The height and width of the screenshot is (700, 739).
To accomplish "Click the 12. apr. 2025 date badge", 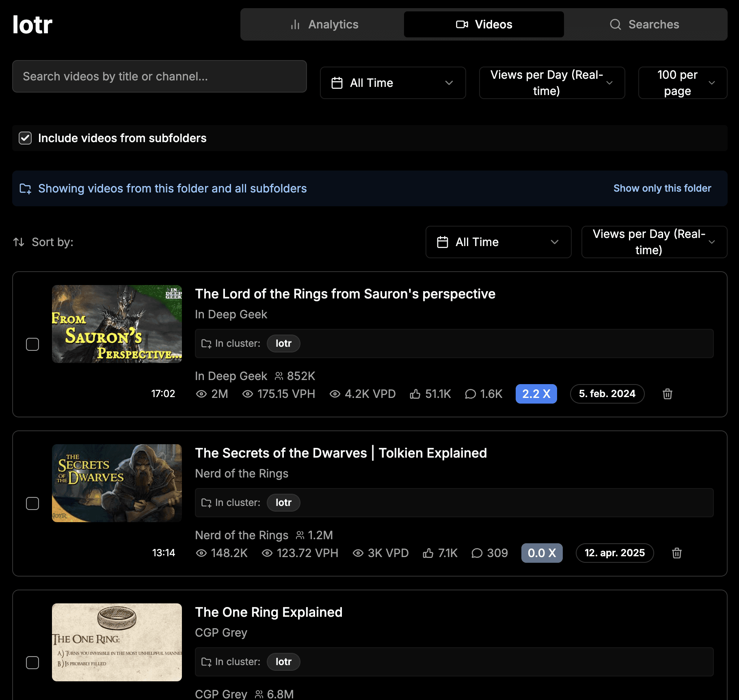I will [615, 553].
